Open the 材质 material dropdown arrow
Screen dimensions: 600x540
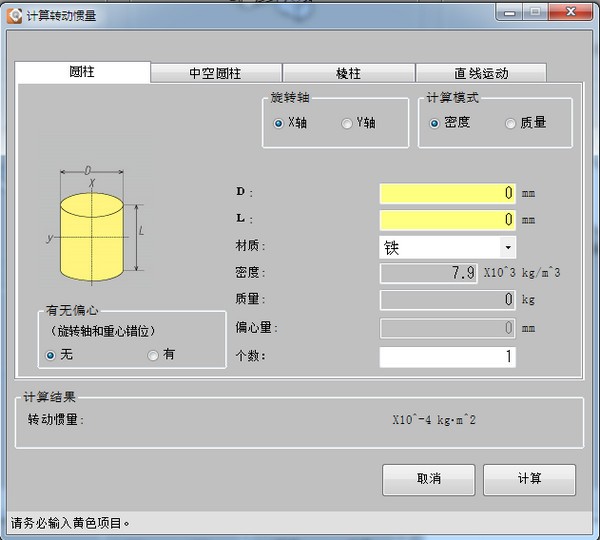[x=508, y=247]
